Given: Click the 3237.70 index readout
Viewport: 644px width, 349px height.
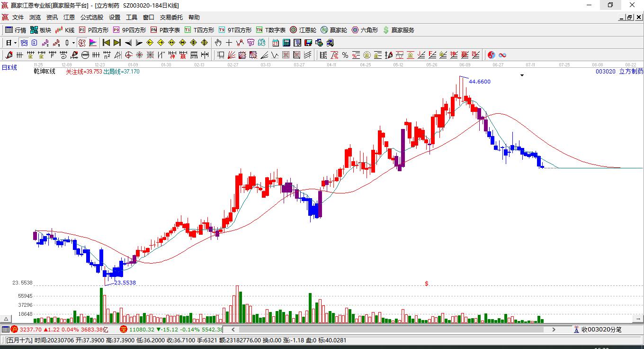Looking at the screenshot, I should click(x=31, y=330).
